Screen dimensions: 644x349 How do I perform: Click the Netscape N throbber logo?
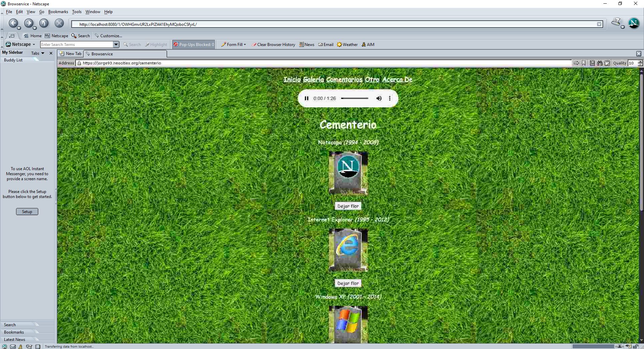coord(634,23)
